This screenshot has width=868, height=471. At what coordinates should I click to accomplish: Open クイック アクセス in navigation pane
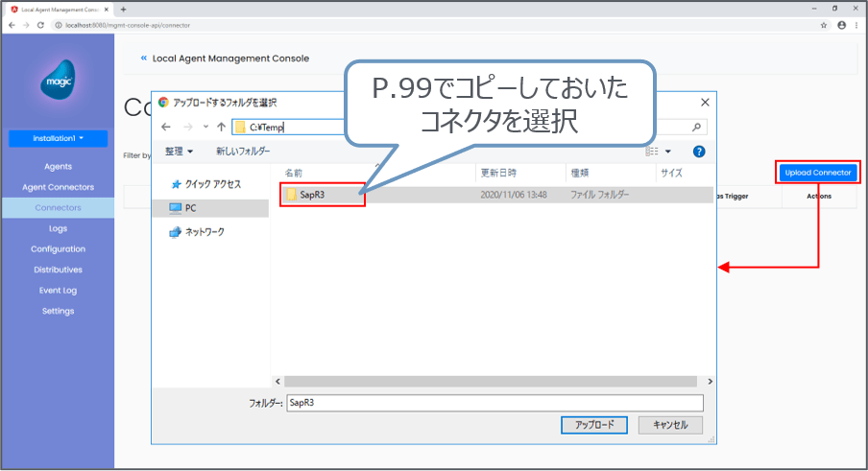[205, 184]
